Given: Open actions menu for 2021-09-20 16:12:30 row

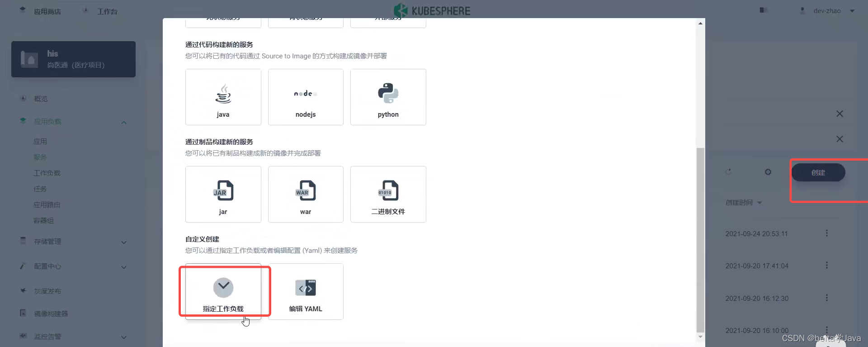Looking at the screenshot, I should click(x=827, y=298).
